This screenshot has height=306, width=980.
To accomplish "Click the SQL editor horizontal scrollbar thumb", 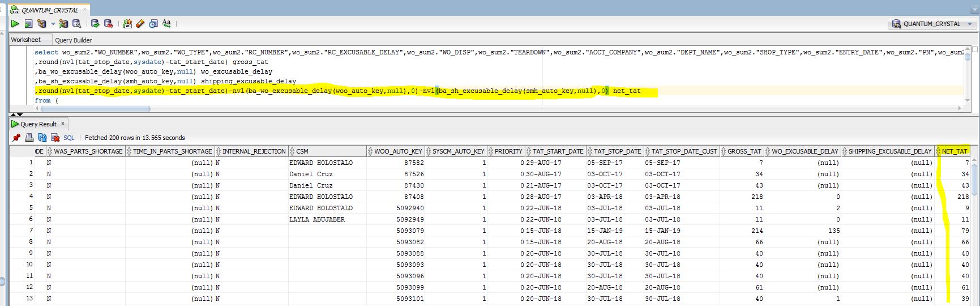I will (95, 108).
